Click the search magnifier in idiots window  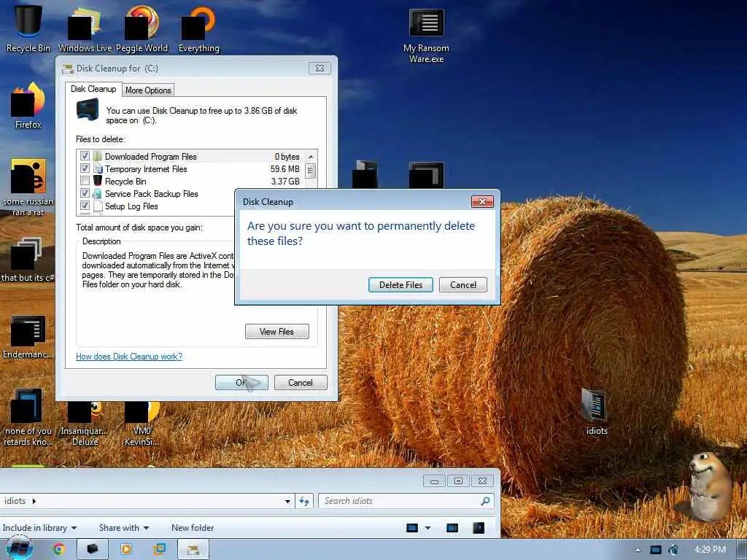point(485,501)
